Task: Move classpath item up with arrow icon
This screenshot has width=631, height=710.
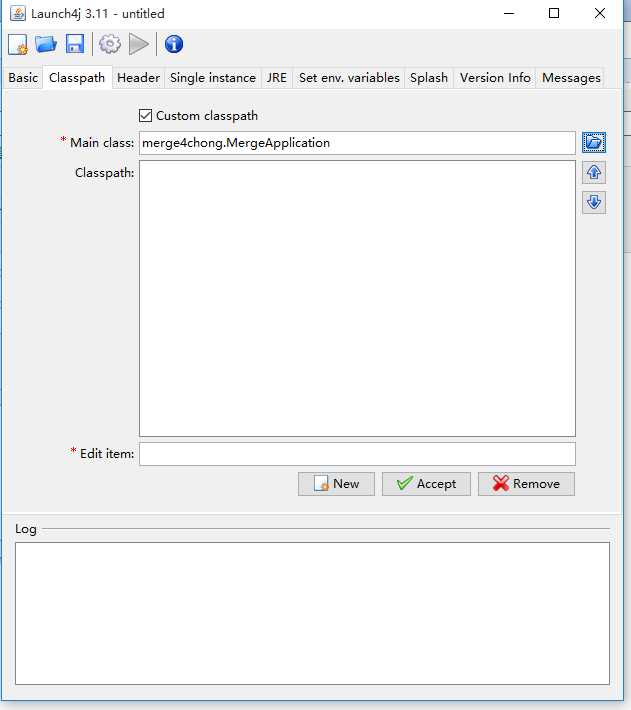Action: click(594, 172)
